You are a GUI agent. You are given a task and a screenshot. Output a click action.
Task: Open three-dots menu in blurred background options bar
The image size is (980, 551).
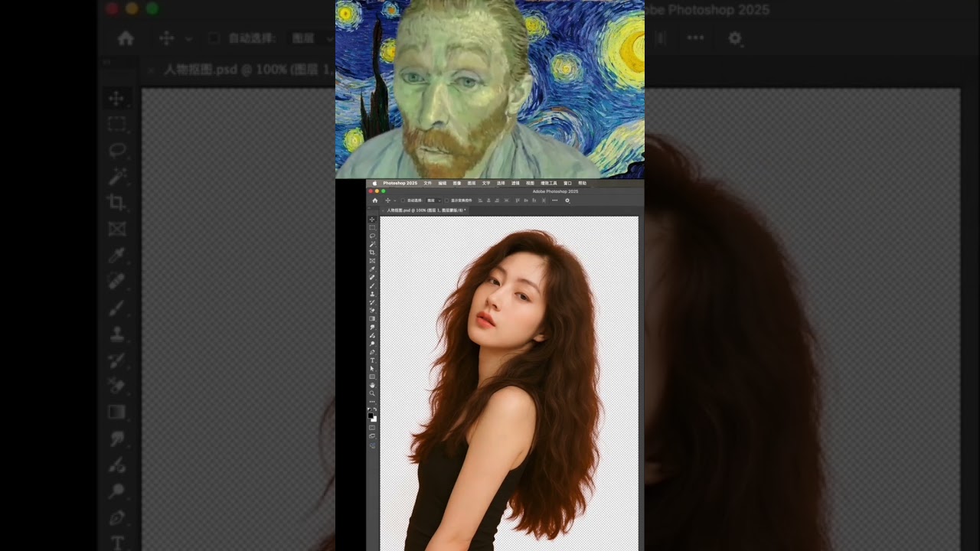tap(695, 38)
